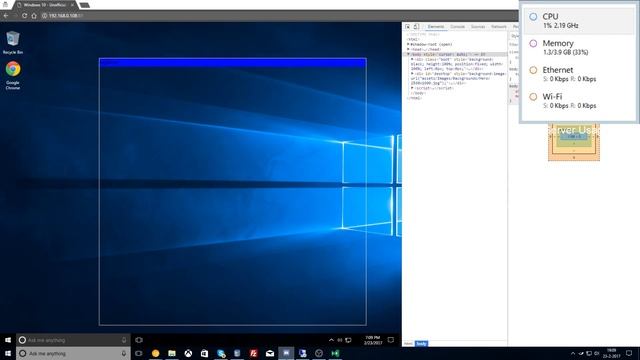Expand the div class boot node
This screenshot has height=360, width=640.
tap(412, 59)
